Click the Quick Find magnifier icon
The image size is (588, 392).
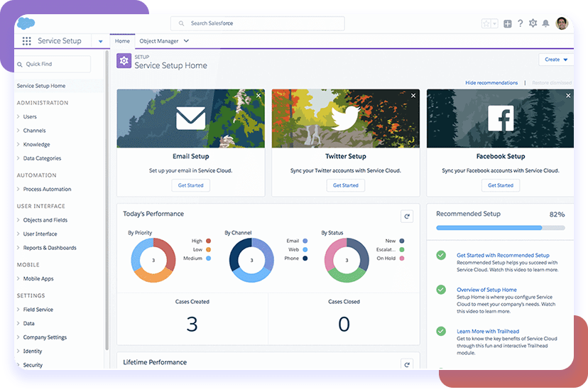(x=20, y=65)
